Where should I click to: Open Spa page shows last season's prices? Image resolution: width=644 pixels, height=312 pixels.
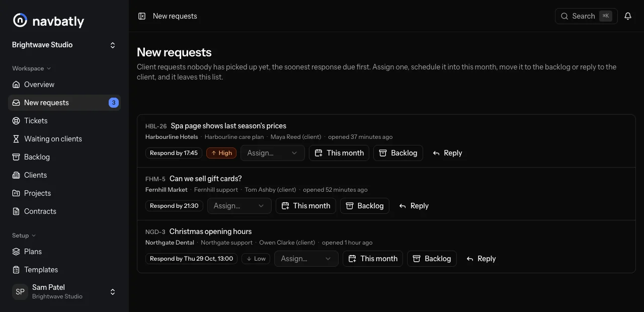coord(228,126)
